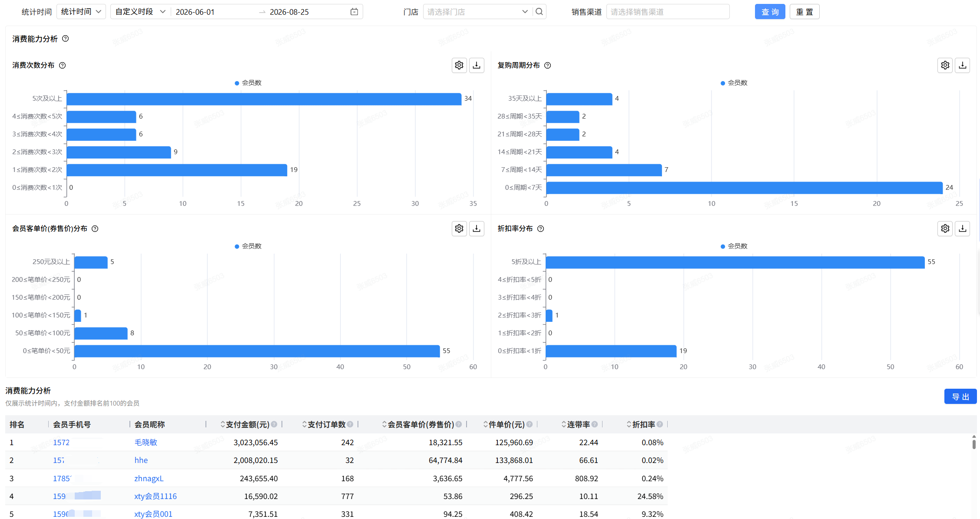Click the 5折及以上 bar with 55 members

click(x=735, y=262)
